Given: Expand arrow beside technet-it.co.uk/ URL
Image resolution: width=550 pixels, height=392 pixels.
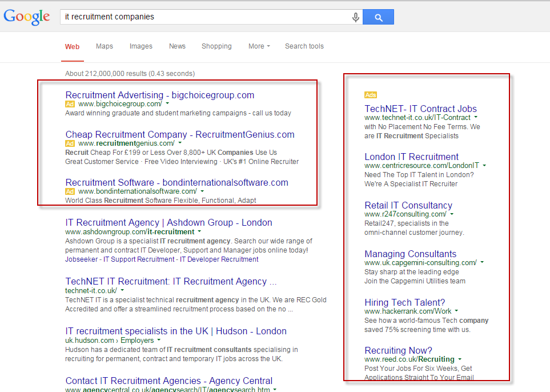Looking at the screenshot, I should pyautogui.click(x=122, y=290).
